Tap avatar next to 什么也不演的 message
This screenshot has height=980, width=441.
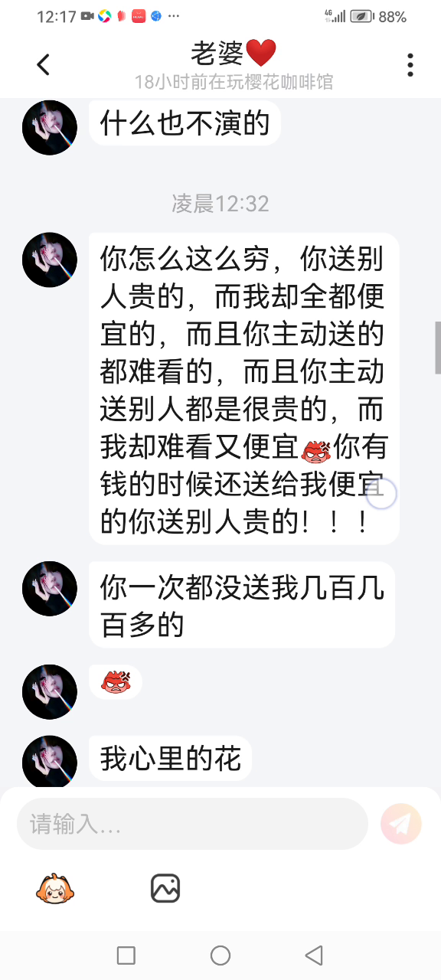click(50, 127)
